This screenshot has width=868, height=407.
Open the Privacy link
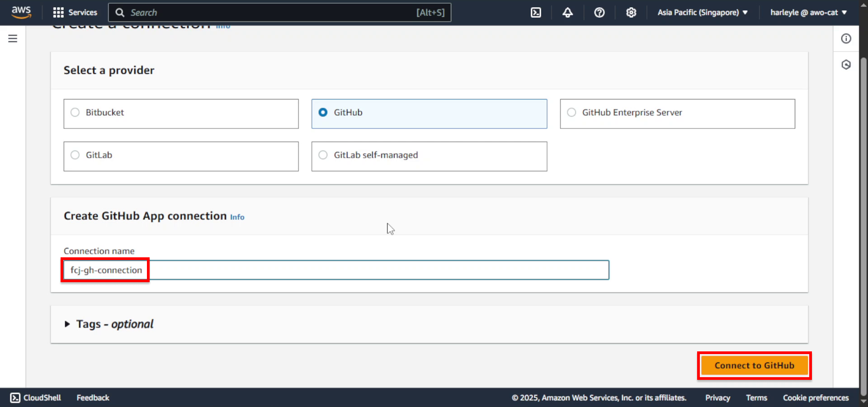click(717, 398)
